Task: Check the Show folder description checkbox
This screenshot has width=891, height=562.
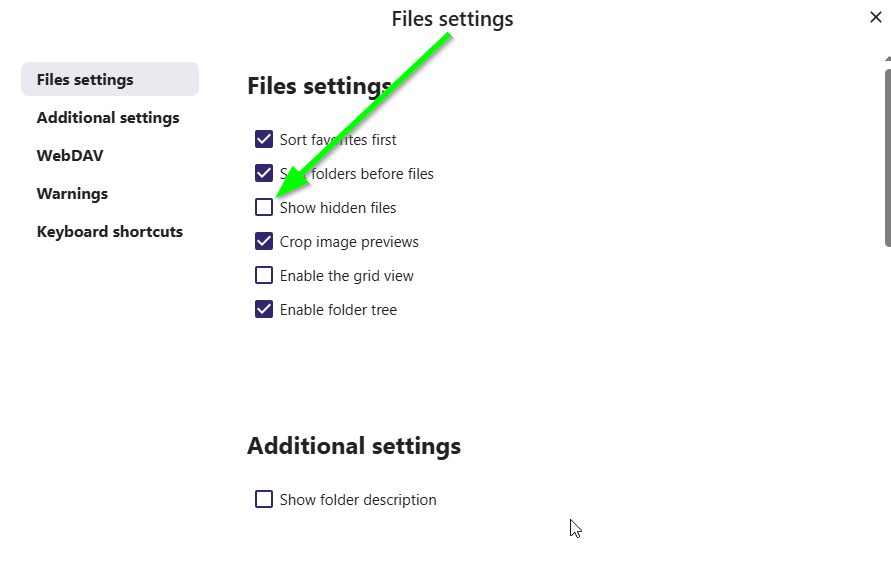Action: pos(264,500)
